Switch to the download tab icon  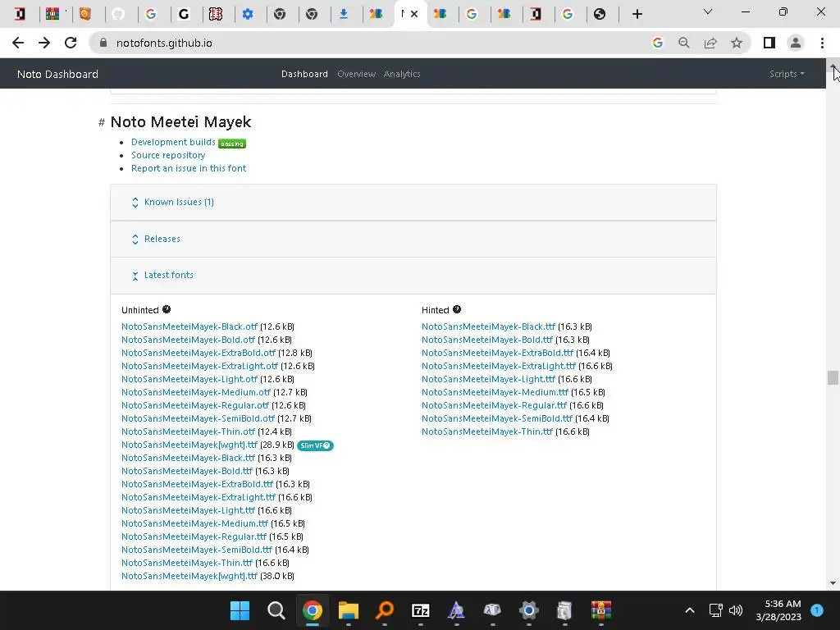[x=344, y=14]
